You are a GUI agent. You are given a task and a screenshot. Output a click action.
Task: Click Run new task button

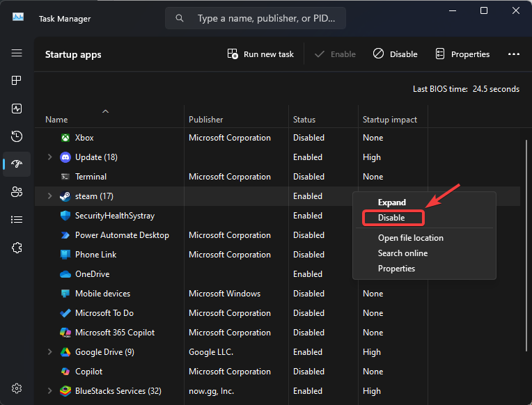tap(260, 54)
